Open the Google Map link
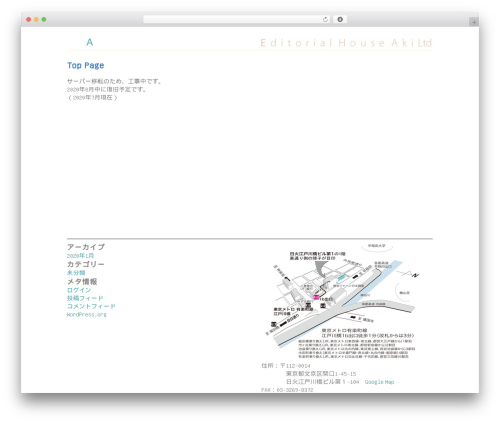 tap(379, 382)
